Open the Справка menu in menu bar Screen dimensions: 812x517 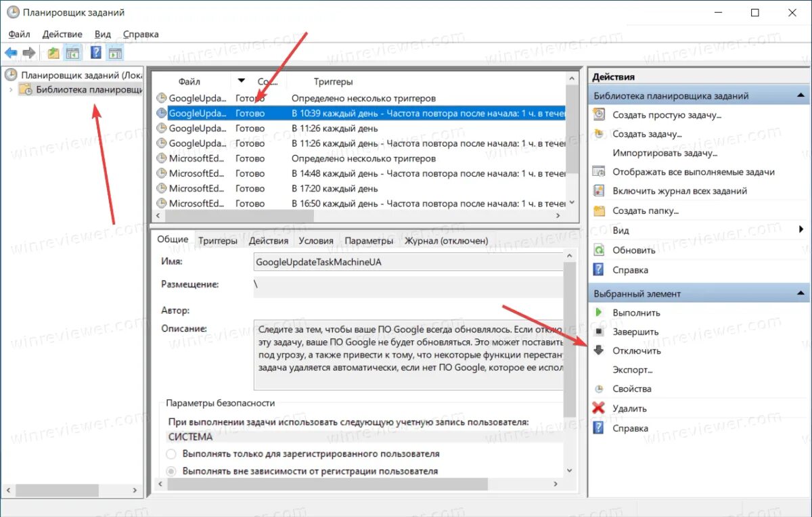[x=141, y=34]
